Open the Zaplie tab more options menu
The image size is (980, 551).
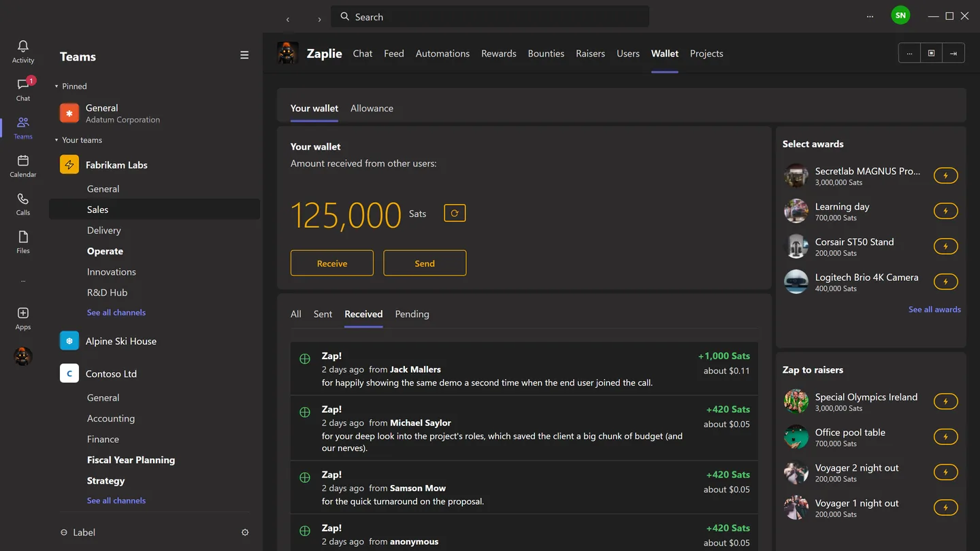pos(909,53)
